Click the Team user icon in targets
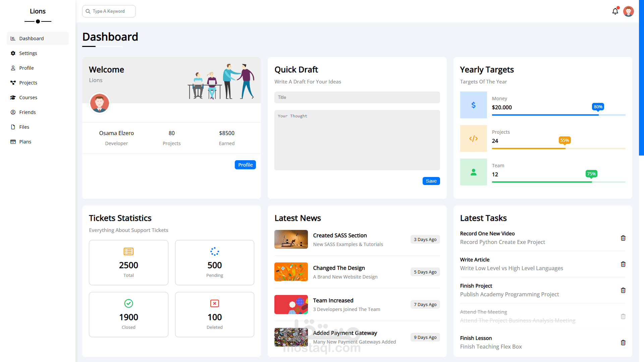644x362 pixels. (473, 172)
